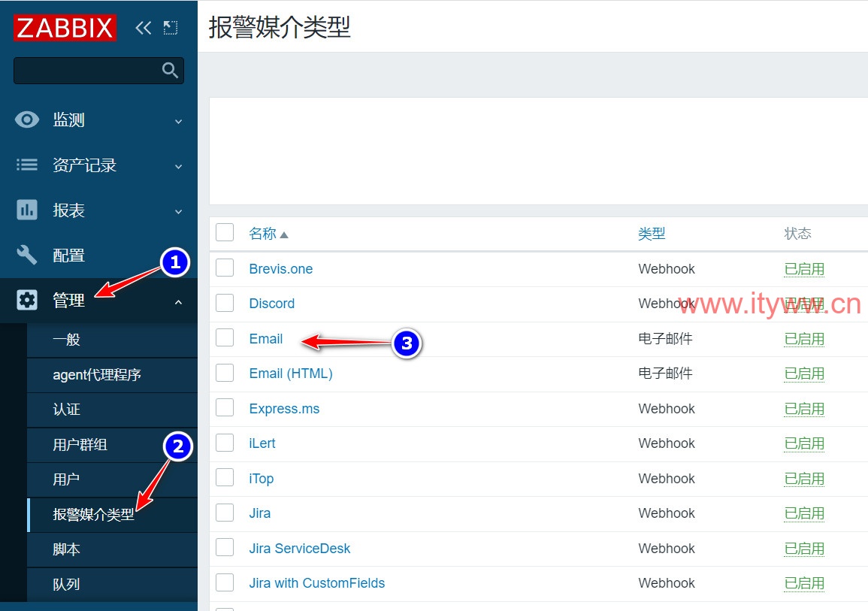This screenshot has height=611, width=868.
Task: Toggle 已启用 status for Email (HTML)
Action: (804, 374)
